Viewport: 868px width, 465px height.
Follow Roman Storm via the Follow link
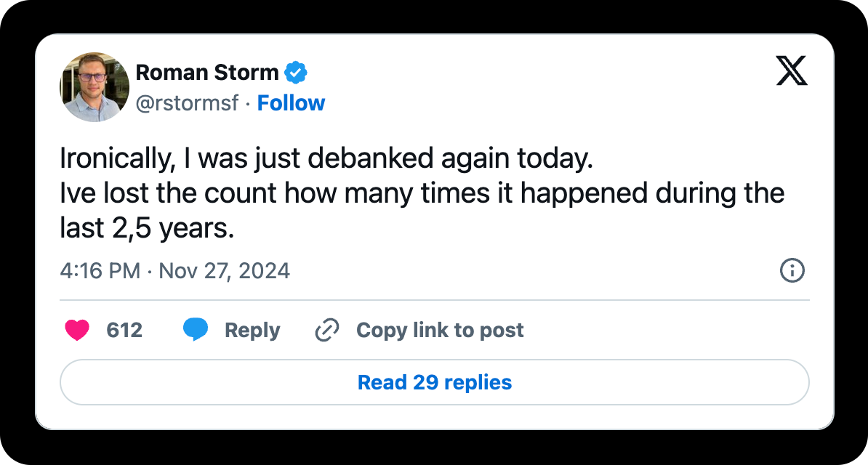291,103
